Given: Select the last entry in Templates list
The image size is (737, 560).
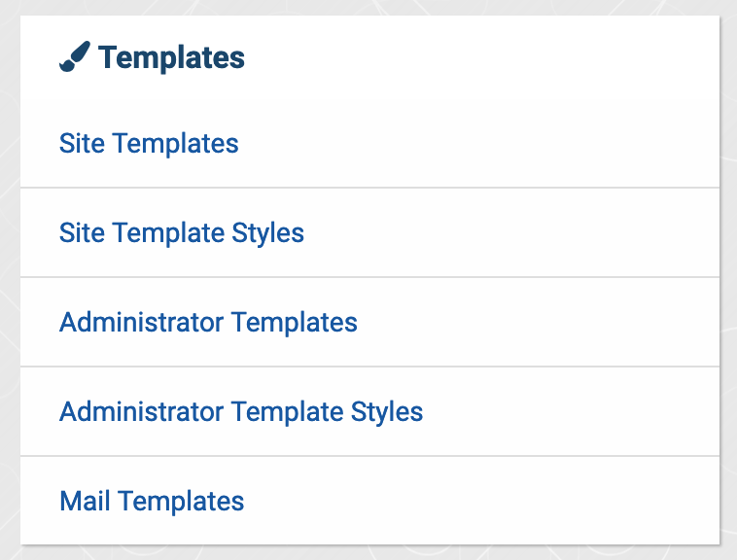Looking at the screenshot, I should pyautogui.click(x=152, y=502).
